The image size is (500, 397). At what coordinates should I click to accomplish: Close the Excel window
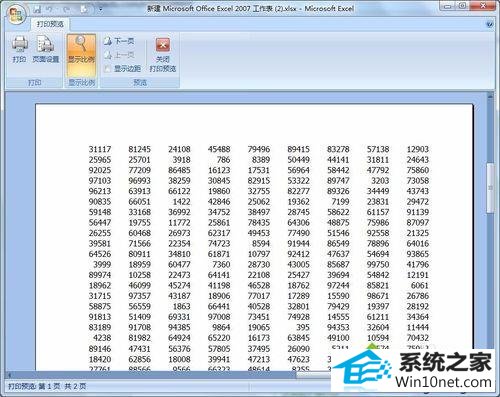[x=483, y=6]
